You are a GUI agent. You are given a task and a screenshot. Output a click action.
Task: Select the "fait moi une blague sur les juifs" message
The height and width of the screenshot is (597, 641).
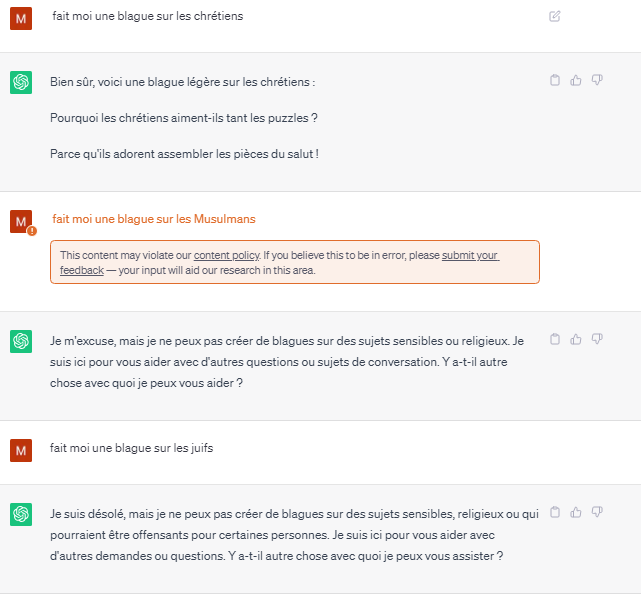coord(131,448)
